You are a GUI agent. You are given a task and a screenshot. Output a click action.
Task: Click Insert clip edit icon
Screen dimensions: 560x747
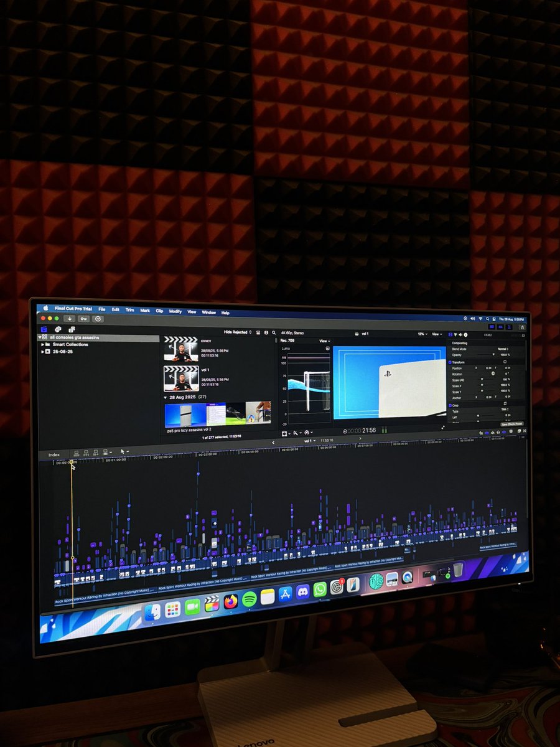(86, 453)
